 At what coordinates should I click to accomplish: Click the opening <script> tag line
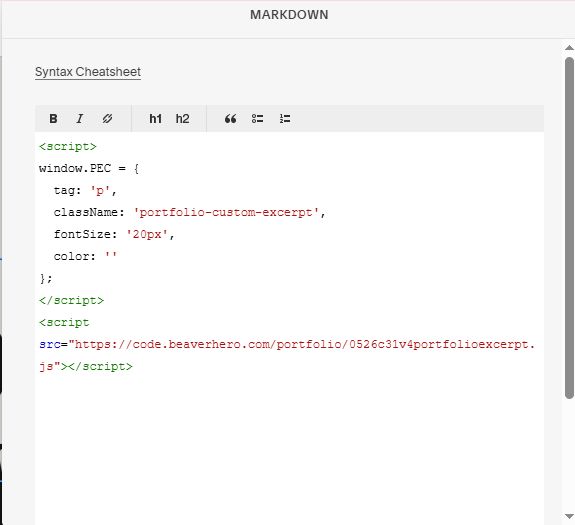[x=68, y=147]
